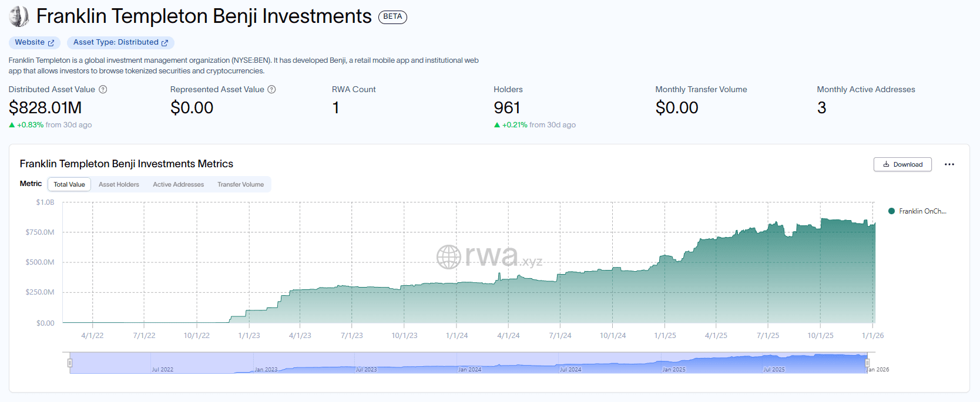The height and width of the screenshot is (402, 980).
Task: Switch to the Active Addresses metric tab
Action: pos(179,184)
